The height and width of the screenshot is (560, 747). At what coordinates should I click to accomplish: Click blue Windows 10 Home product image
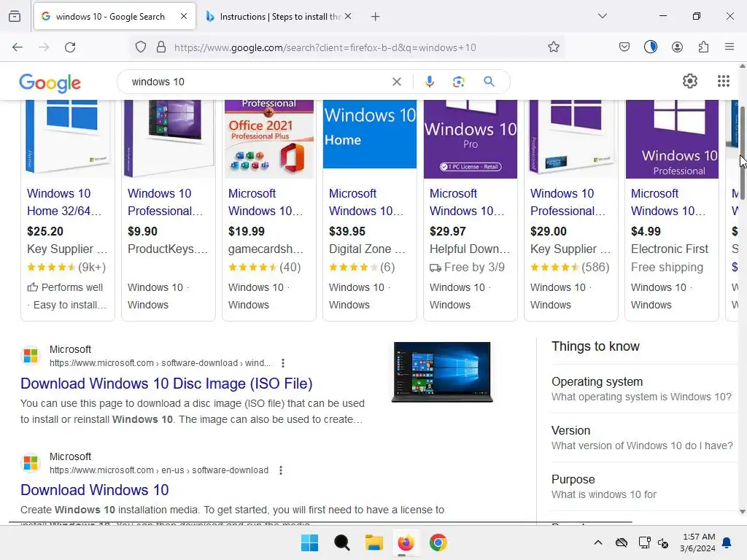click(370, 134)
